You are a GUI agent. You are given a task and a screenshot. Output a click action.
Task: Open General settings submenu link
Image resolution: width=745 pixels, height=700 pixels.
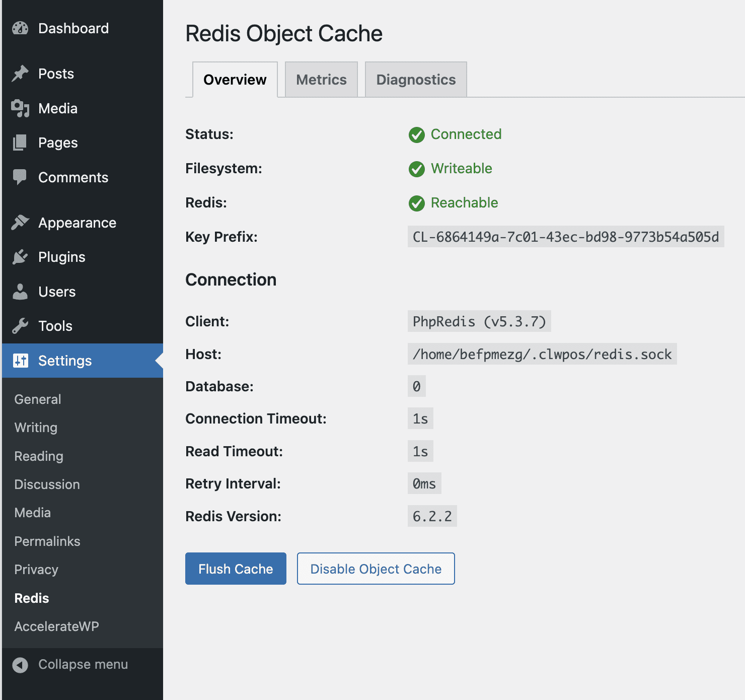(x=38, y=399)
